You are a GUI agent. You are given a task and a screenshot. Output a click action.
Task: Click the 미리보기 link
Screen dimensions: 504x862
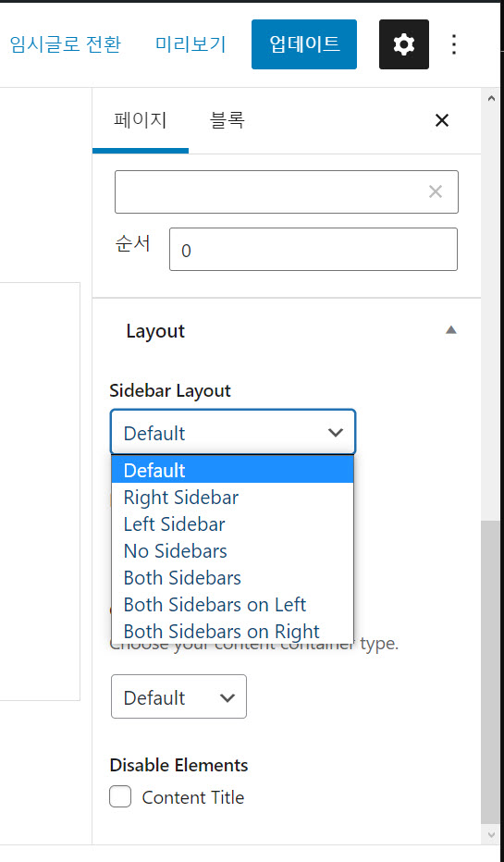[191, 44]
